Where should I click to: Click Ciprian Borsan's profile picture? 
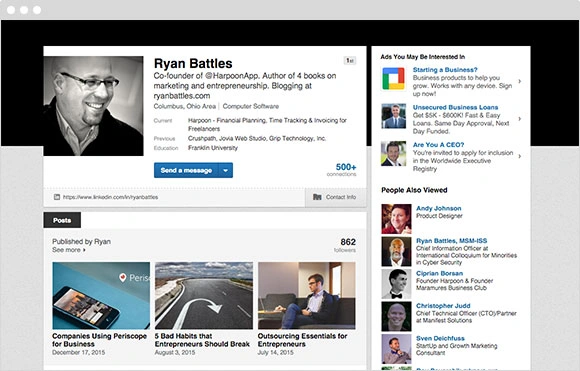tap(396, 284)
